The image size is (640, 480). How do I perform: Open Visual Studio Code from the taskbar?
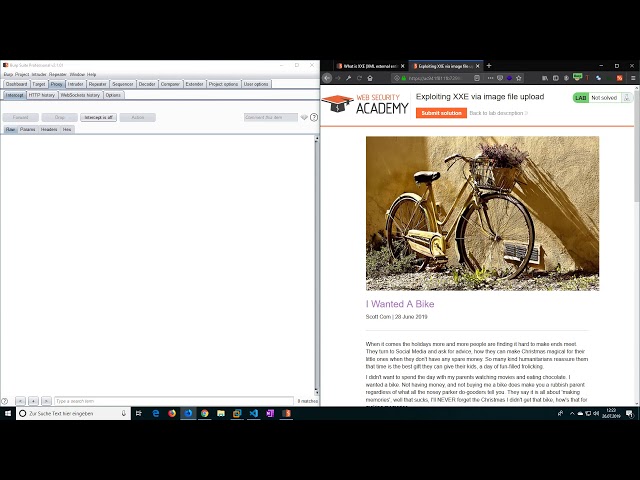[x=253, y=413]
